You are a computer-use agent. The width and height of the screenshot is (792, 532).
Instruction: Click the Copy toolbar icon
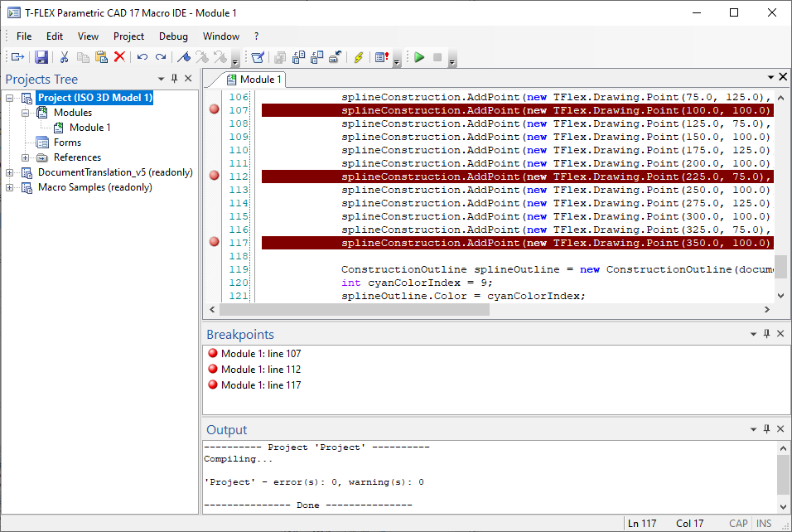(x=83, y=57)
